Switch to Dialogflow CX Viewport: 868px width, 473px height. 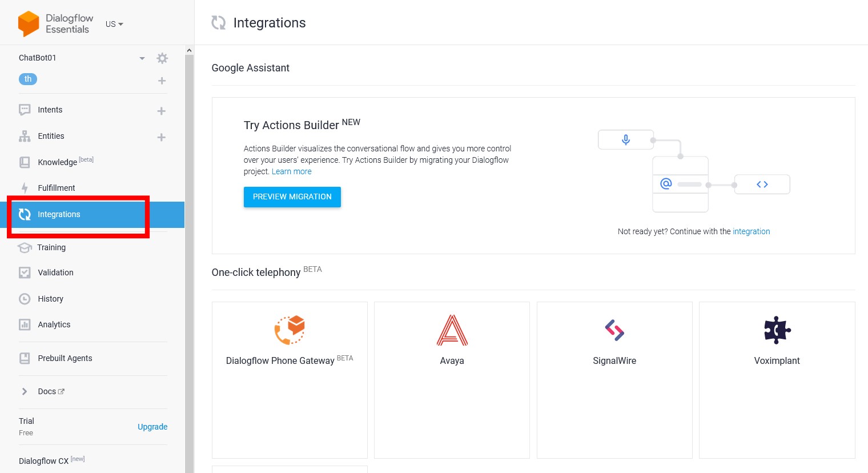click(x=51, y=460)
